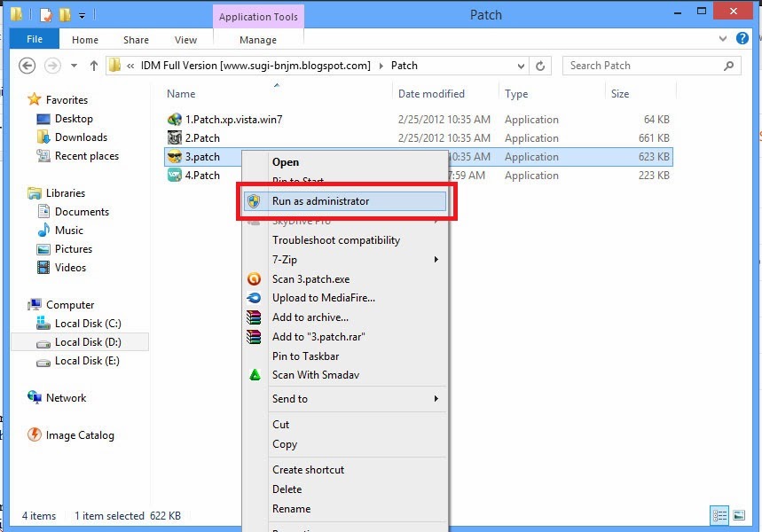Select the 4.Patch file icon

point(175,175)
